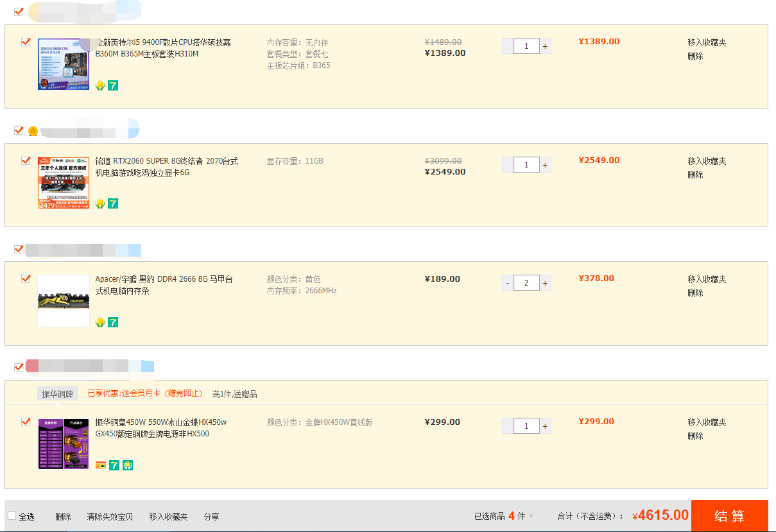Image resolution: width=776 pixels, height=532 pixels.
Task: Decrease quantity of i5 9400F item with minus
Action: point(508,46)
